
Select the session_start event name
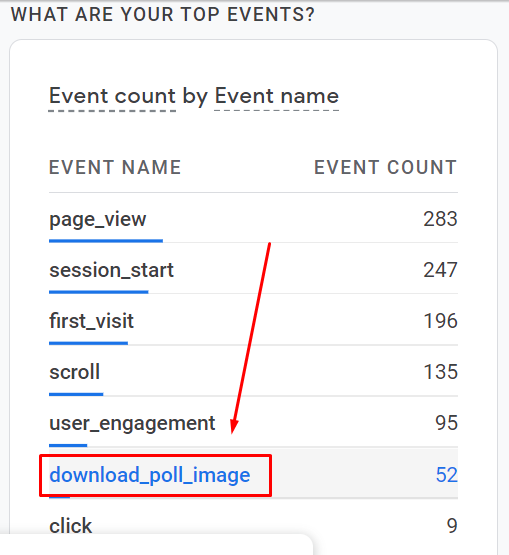pos(111,270)
